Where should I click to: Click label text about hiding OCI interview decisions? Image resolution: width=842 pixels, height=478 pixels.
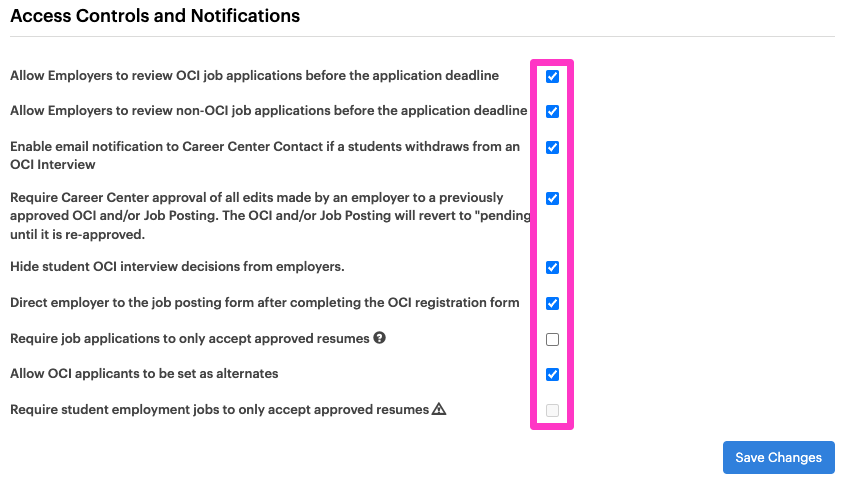[177, 267]
